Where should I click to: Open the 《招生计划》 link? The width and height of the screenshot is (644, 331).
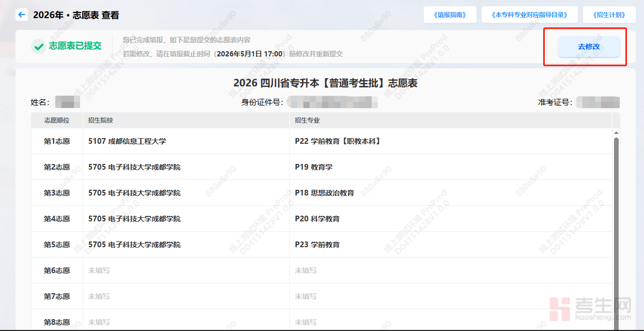(x=609, y=15)
